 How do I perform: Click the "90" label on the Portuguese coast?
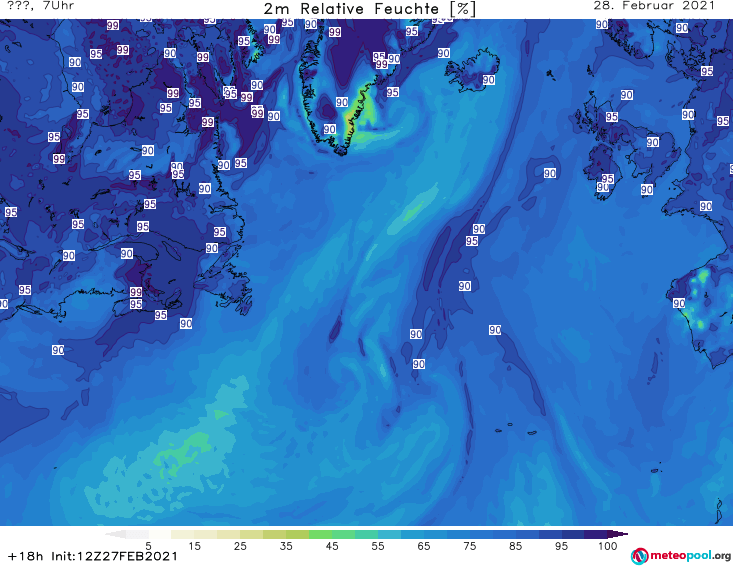(679, 303)
